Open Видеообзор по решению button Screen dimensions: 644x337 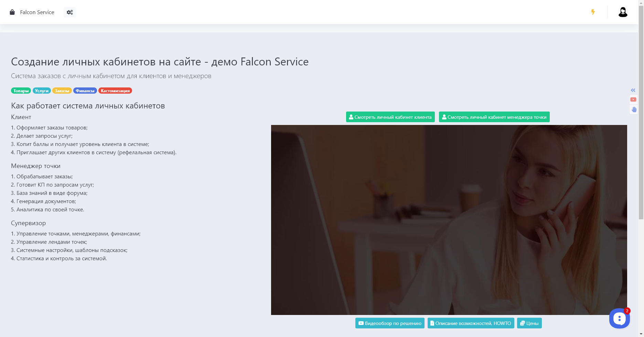[390, 323]
